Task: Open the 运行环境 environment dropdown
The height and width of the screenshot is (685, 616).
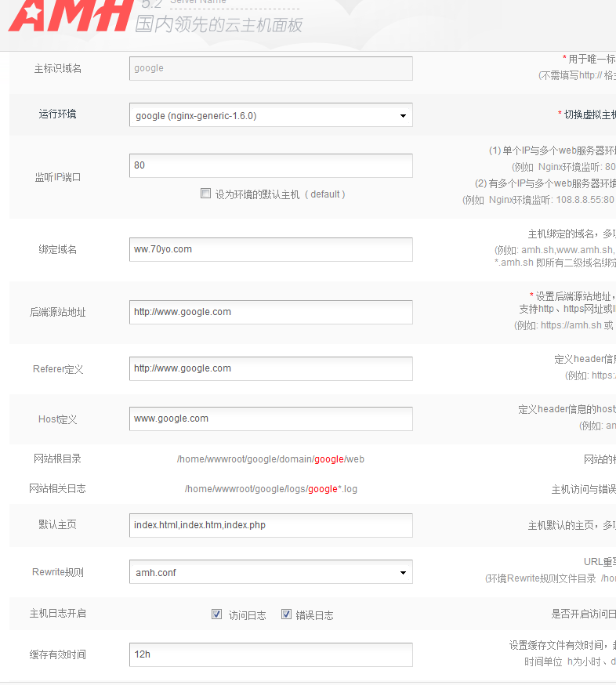Action: click(x=270, y=115)
